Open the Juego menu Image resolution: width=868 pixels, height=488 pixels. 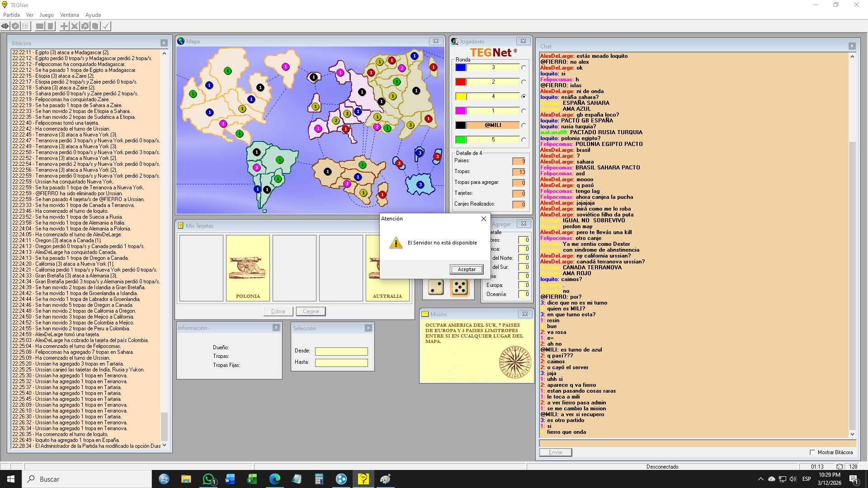coord(47,15)
